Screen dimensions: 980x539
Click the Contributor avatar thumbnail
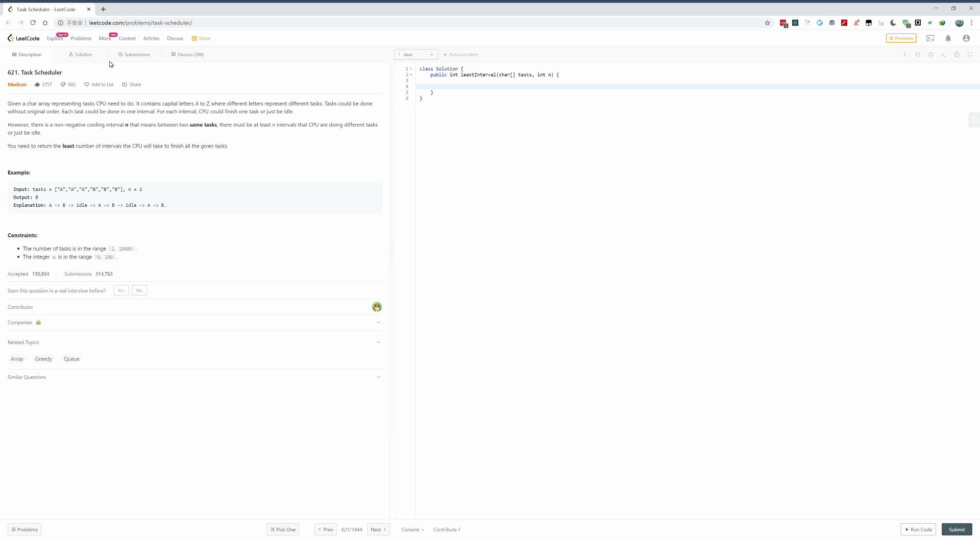coord(377,307)
